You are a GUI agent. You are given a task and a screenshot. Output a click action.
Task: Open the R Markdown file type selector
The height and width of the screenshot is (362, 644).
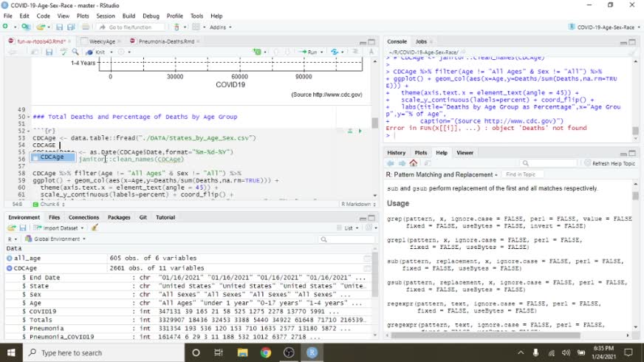358,204
